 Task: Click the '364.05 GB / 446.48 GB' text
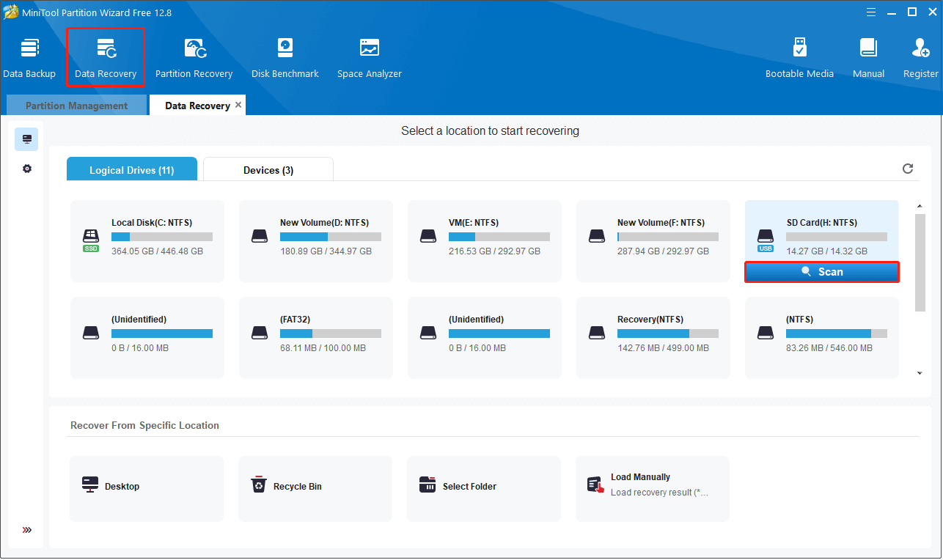coord(157,251)
